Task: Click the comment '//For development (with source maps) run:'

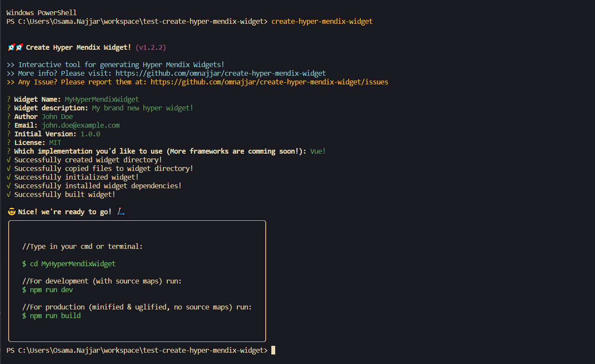Action: [x=102, y=281]
